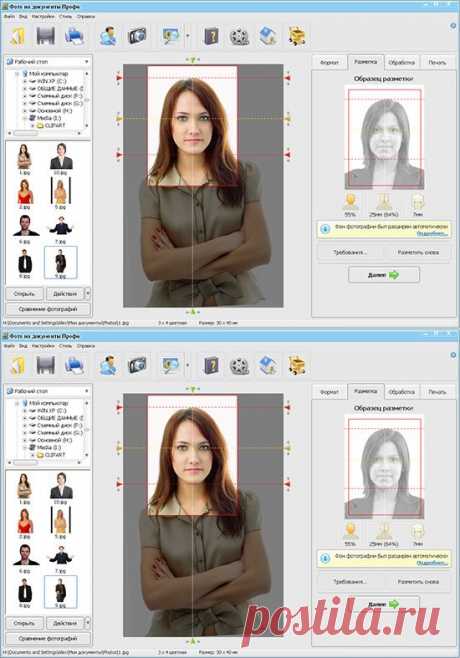Expand the ОБЩИЕ ДАННЫЕ drive in top window tree
The image size is (460, 658).
coord(25,89)
